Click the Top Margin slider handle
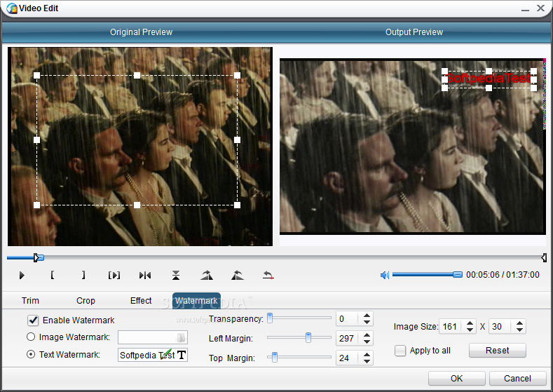 point(274,358)
